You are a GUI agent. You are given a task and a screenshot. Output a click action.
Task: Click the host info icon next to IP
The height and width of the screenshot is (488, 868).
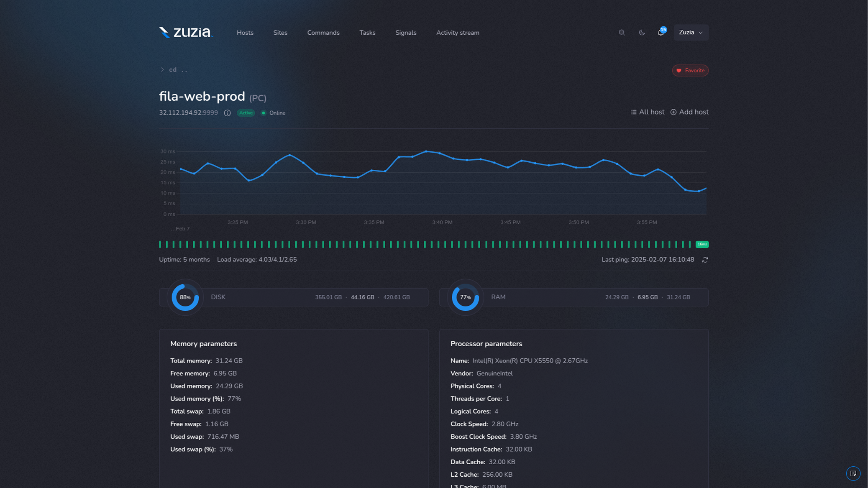227,113
